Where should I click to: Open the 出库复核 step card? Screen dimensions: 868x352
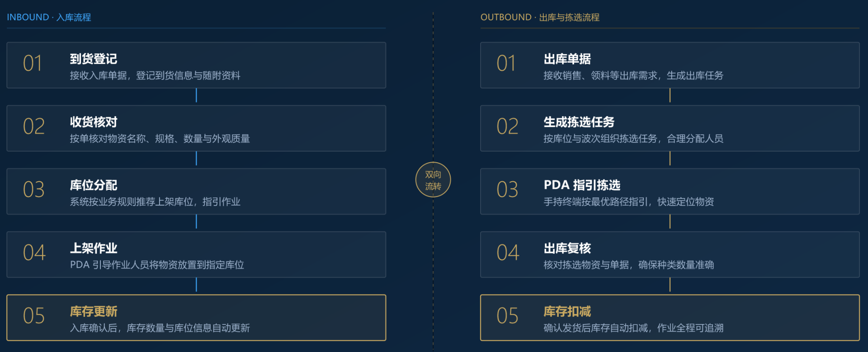click(670, 254)
